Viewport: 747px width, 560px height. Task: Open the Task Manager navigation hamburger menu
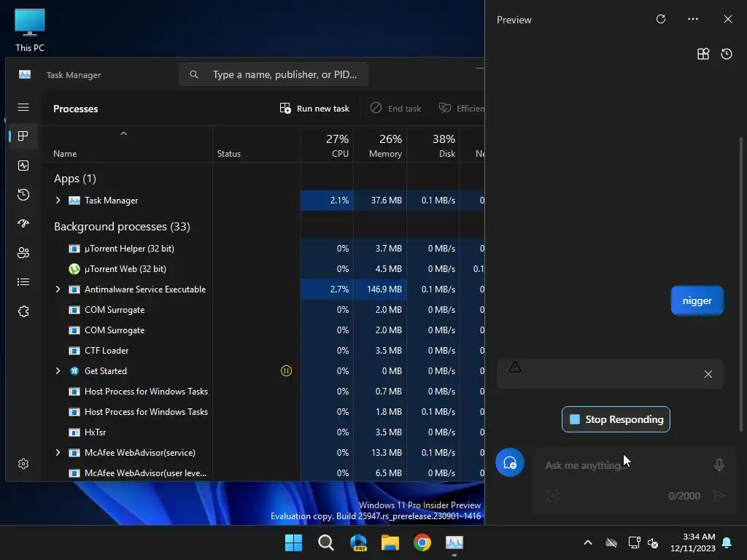click(x=23, y=107)
